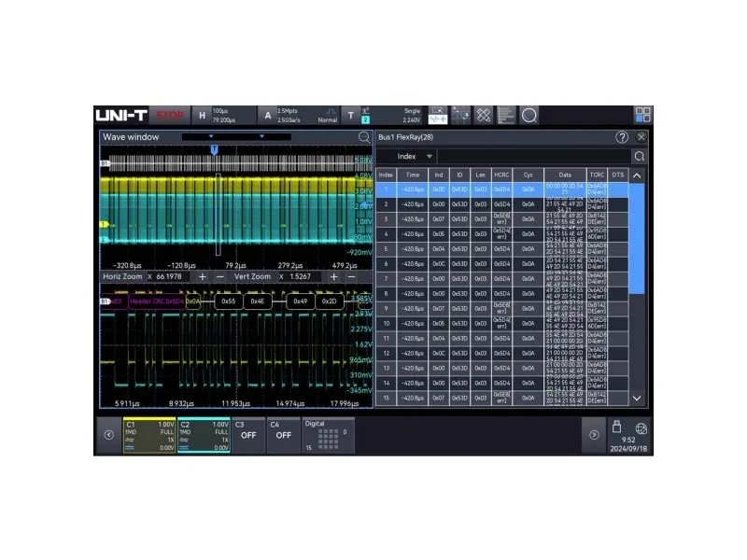Open the window layout grid icon
The width and height of the screenshot is (747, 560).
coord(642,115)
